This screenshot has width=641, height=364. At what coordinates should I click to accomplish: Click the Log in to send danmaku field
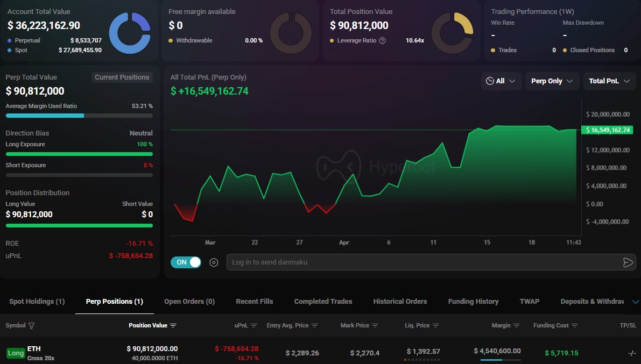tap(431, 262)
